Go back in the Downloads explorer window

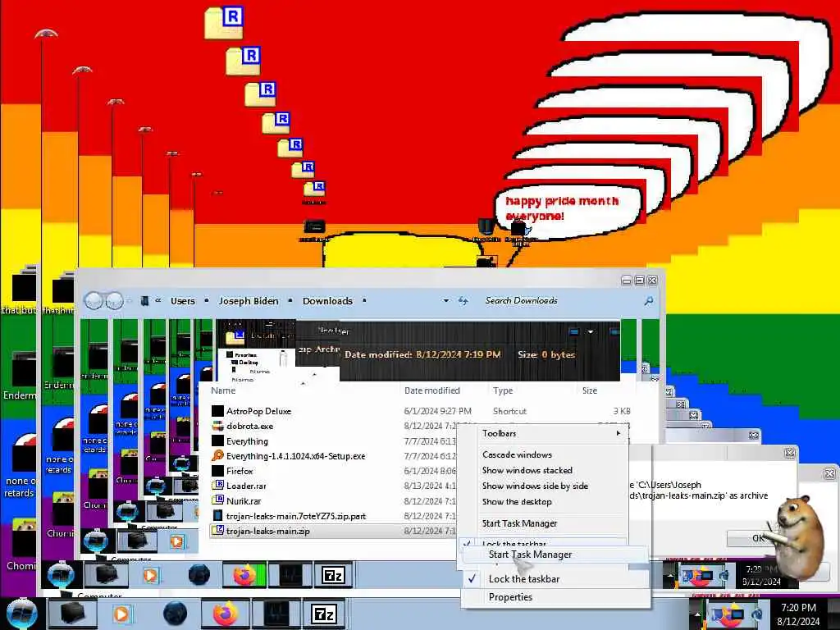(94, 300)
